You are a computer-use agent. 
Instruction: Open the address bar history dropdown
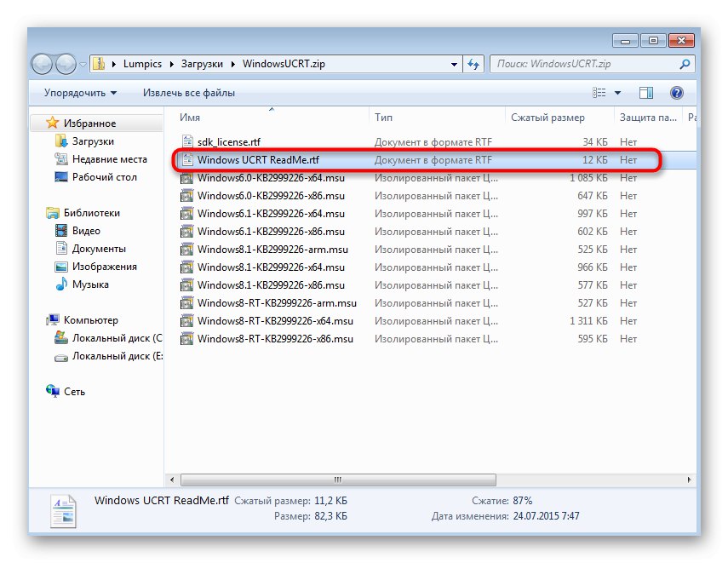click(454, 65)
